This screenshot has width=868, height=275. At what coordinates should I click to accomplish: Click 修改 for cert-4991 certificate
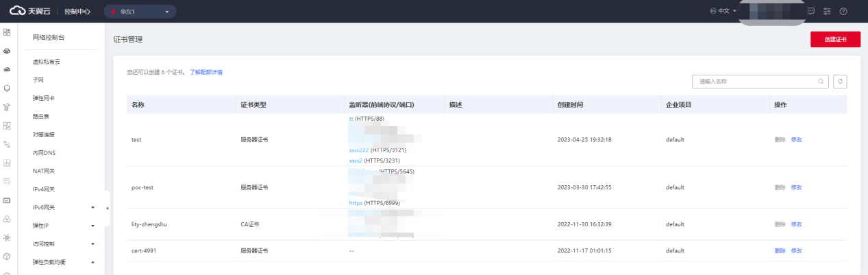[796, 251]
